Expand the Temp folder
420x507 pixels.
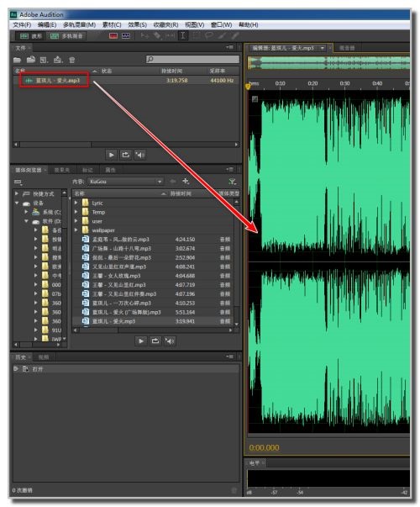coord(76,212)
